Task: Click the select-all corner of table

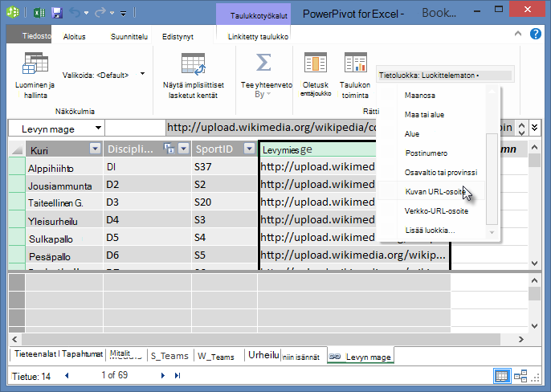Action: (17, 149)
